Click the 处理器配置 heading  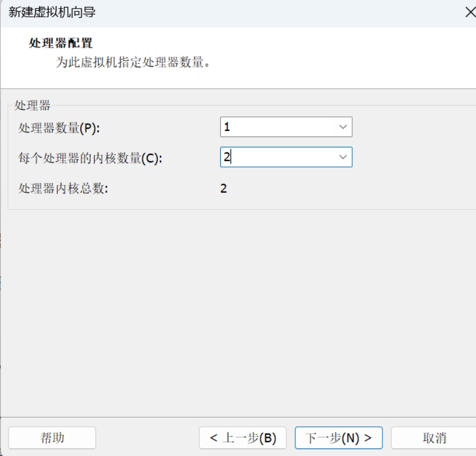coord(61,43)
